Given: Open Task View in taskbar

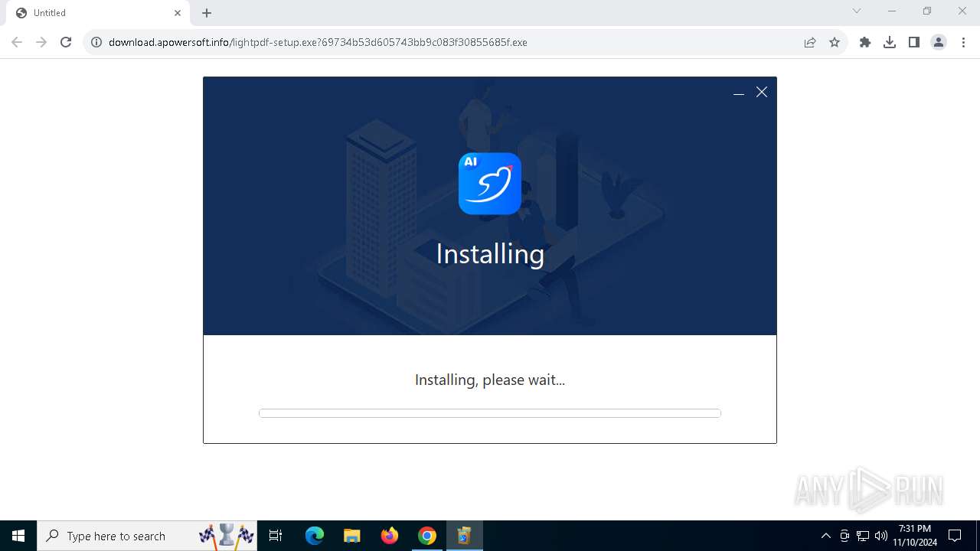Looking at the screenshot, I should (x=276, y=536).
